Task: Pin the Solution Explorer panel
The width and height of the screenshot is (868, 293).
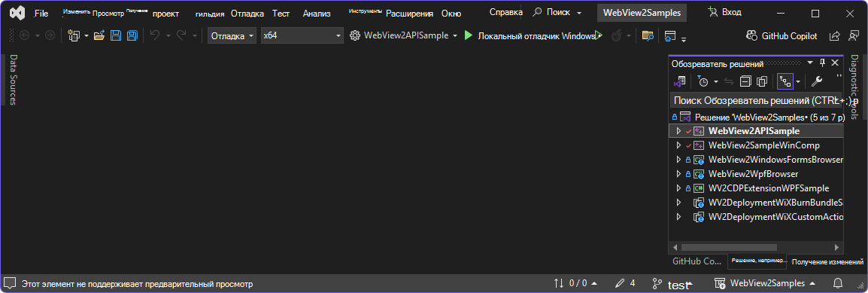Action: [x=823, y=63]
